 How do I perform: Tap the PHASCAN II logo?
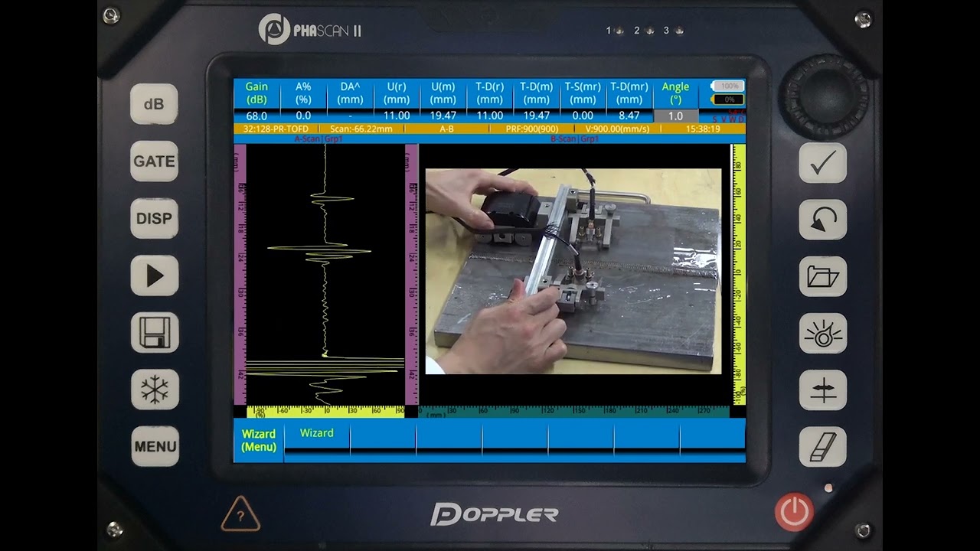pyautogui.click(x=310, y=30)
